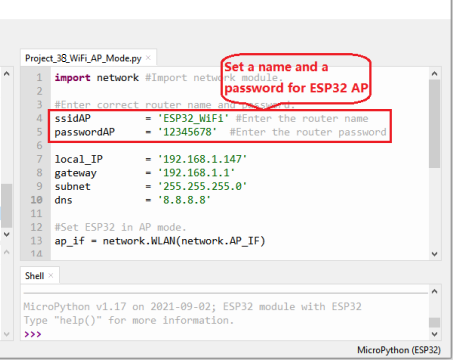
Task: Click the '#Enter the router password' comment
Action: pos(308,132)
